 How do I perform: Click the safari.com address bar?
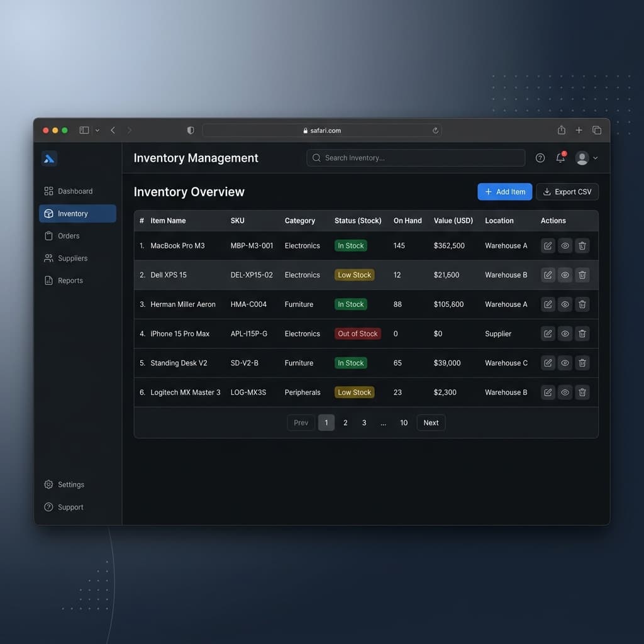click(322, 131)
